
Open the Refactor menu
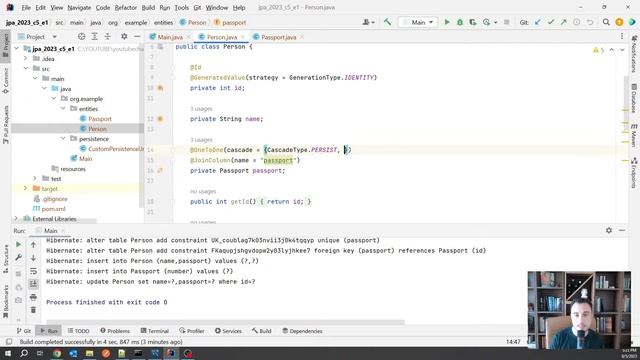(126, 8)
